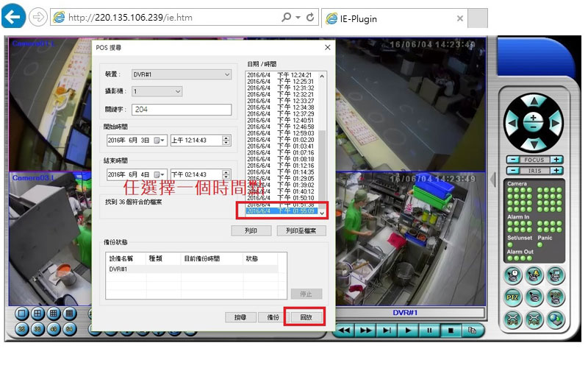Open a new browser tab
This screenshot has width=588, height=368.
(478, 18)
